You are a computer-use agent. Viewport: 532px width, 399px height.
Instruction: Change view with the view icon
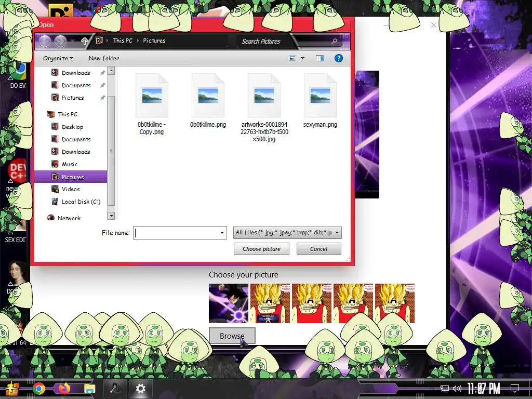click(x=292, y=58)
